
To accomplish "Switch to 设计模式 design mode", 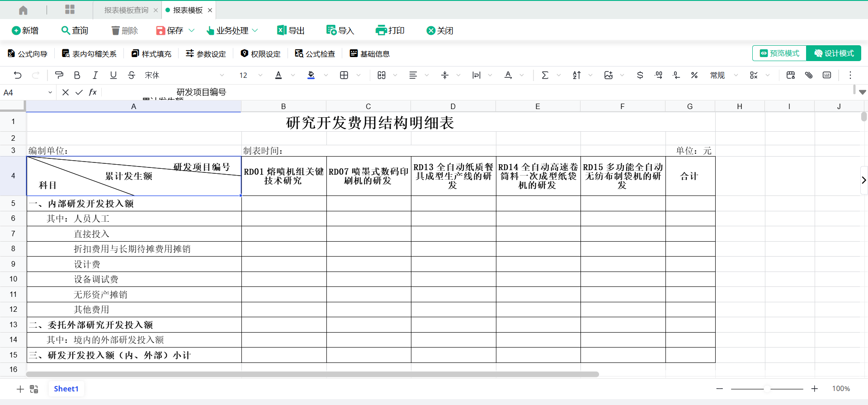I will [x=834, y=53].
